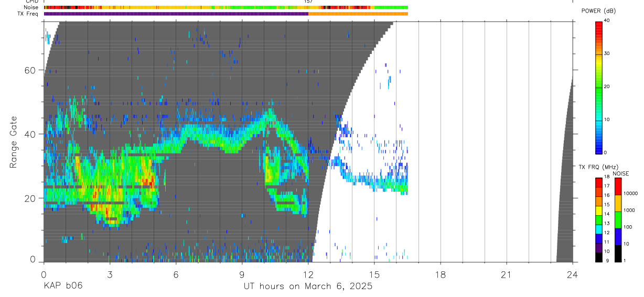Click the 'UT hours on March 6, 2025' axis title
The height and width of the screenshot is (297, 644).
tap(308, 287)
